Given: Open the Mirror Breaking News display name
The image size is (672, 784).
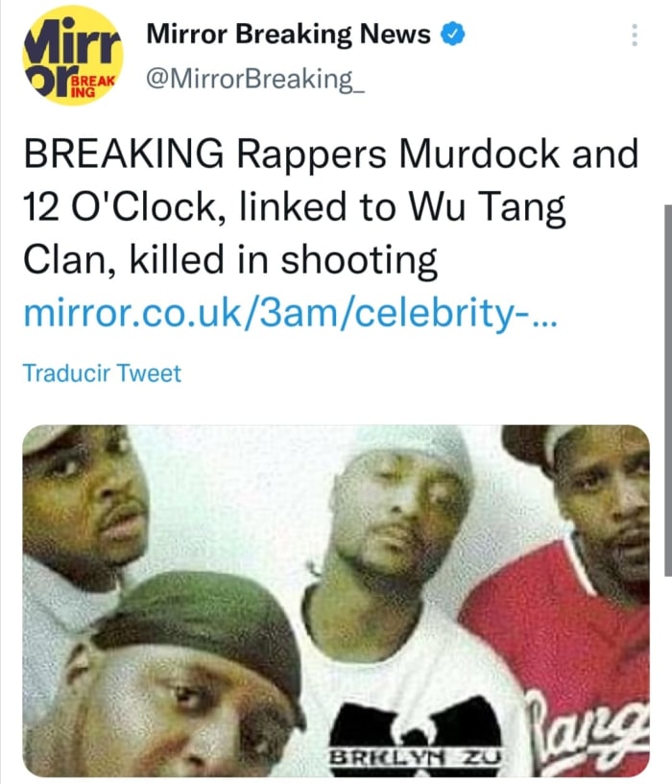Looking at the screenshot, I should [288, 34].
